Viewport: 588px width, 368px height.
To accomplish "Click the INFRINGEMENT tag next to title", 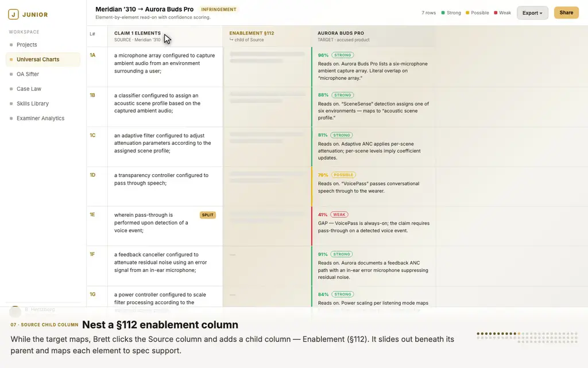I will pos(219,9).
